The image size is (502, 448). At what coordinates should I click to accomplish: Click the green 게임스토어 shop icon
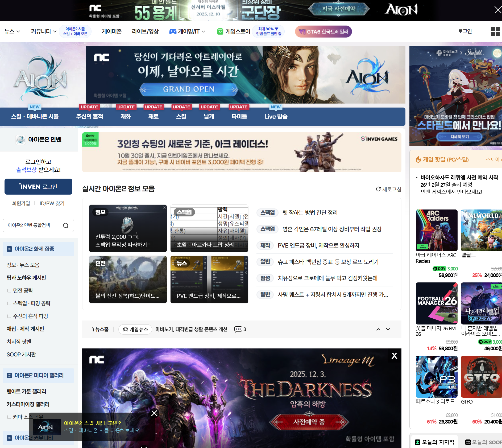coord(220,31)
